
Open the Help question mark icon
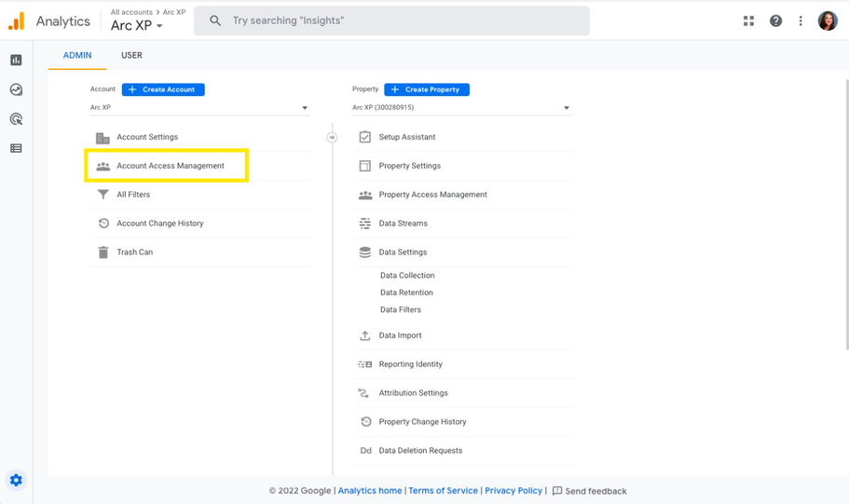[x=776, y=21]
